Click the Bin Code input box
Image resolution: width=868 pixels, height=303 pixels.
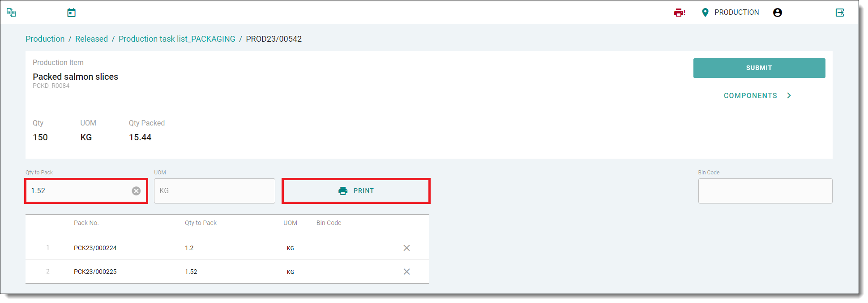[765, 191]
